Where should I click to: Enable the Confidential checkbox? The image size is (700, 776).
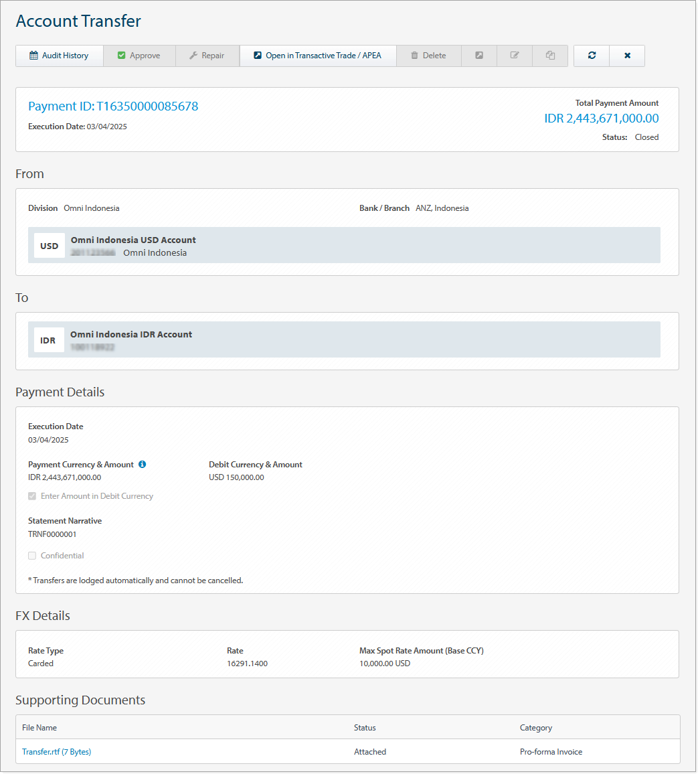coord(31,555)
